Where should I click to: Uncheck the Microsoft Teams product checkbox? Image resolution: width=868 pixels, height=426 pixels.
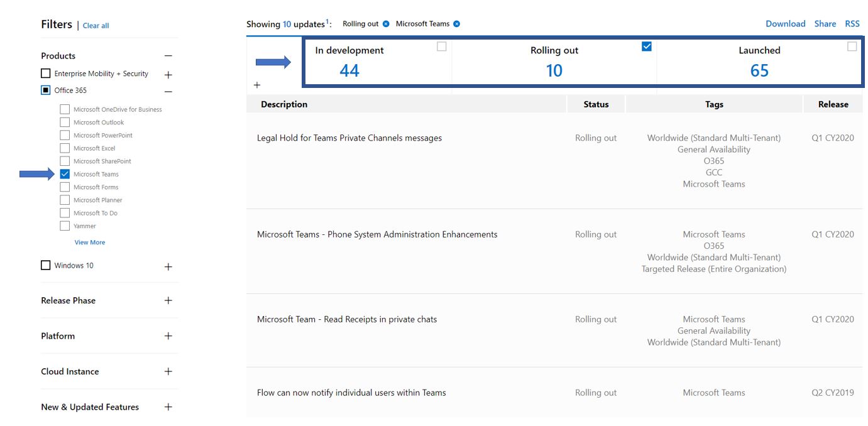[65, 174]
